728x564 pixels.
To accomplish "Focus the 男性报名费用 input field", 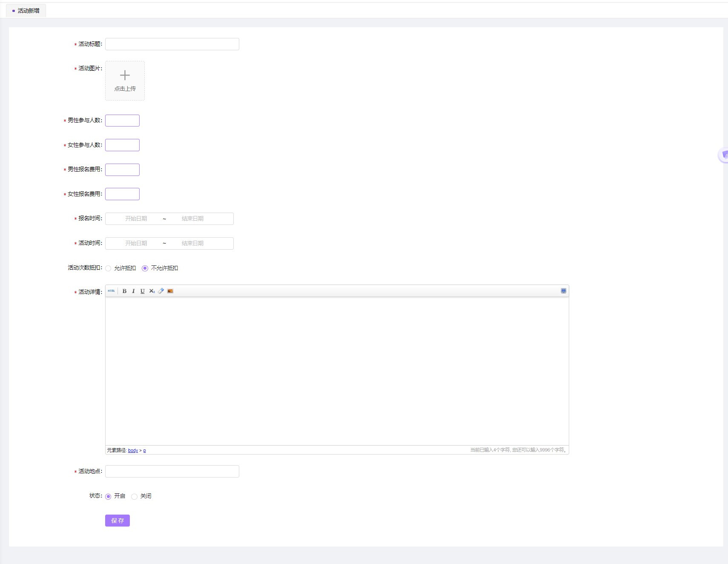I will pyautogui.click(x=122, y=170).
